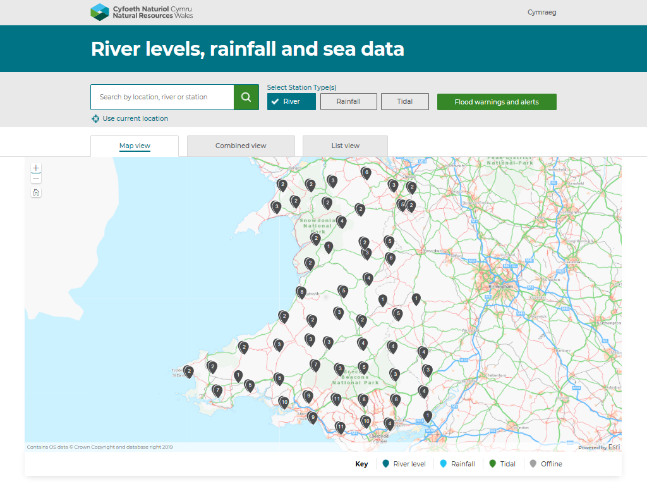Open Flood warnings and alerts
The height and width of the screenshot is (486, 647).
(497, 102)
